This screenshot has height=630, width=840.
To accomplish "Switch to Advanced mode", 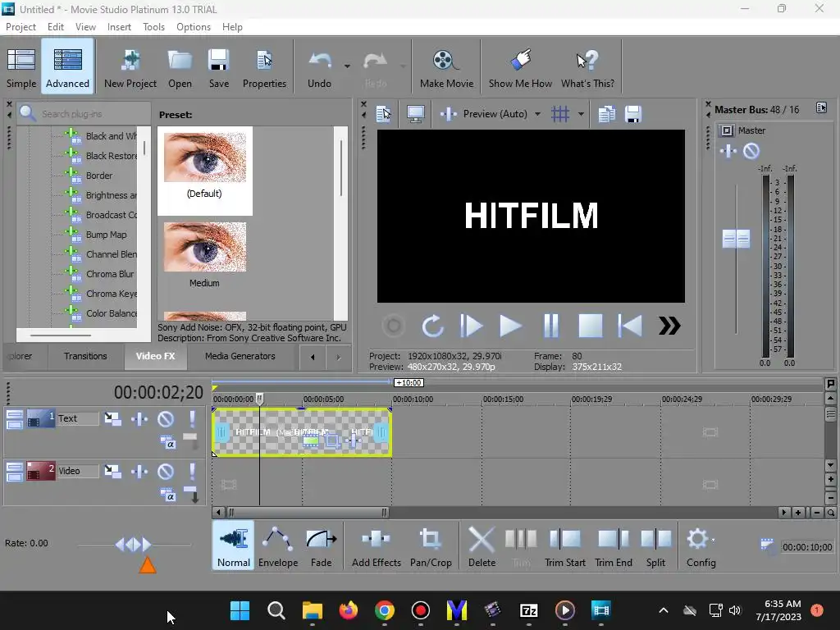I will coord(67,67).
